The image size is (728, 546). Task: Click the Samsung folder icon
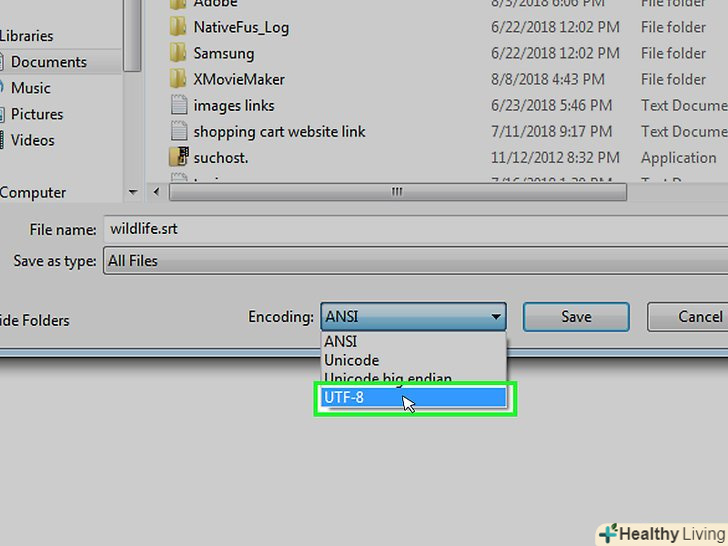point(178,53)
